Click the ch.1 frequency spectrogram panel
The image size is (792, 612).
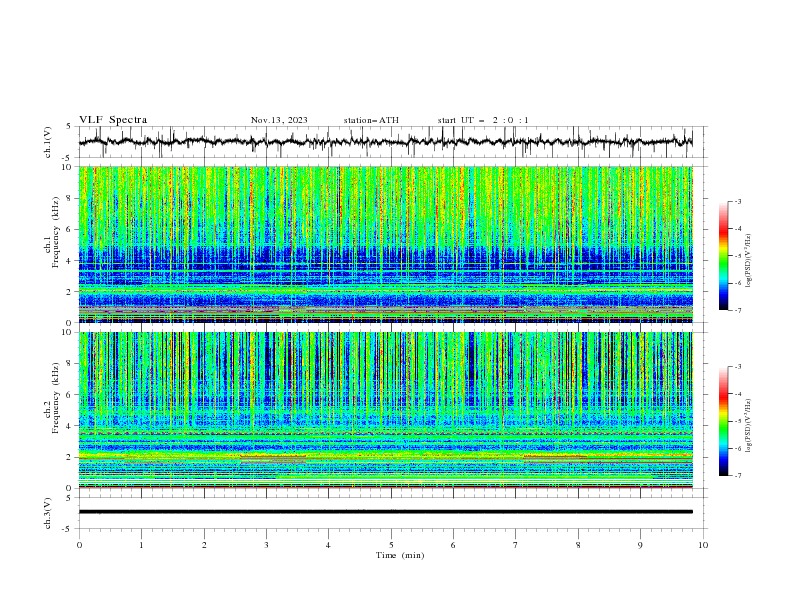point(386,244)
